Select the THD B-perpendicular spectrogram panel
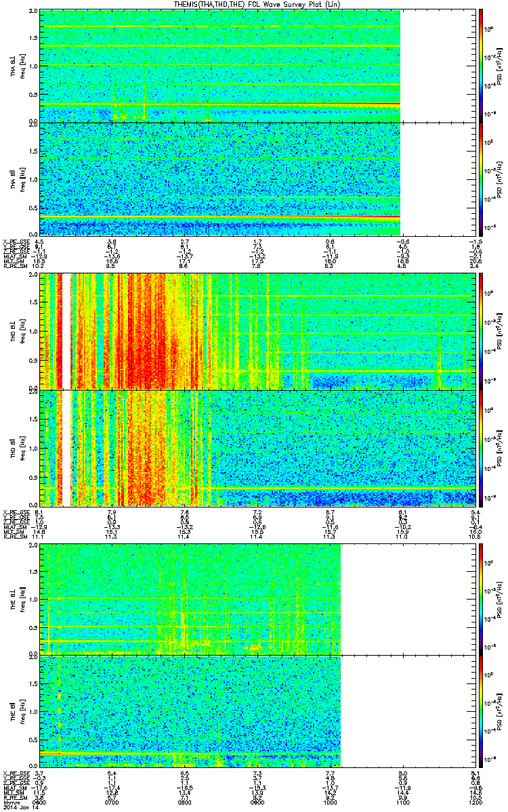This screenshot has width=508, height=812. [258, 332]
